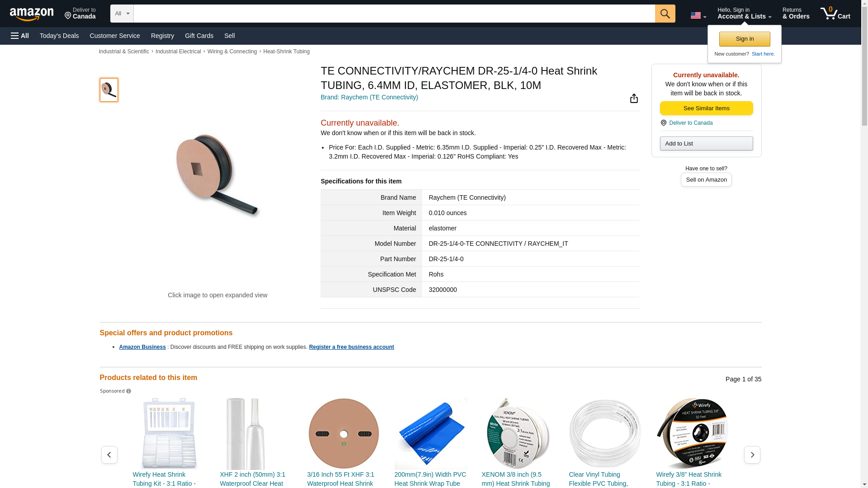Click See Similar Items button
Image resolution: width=868 pixels, height=488 pixels.
click(706, 108)
